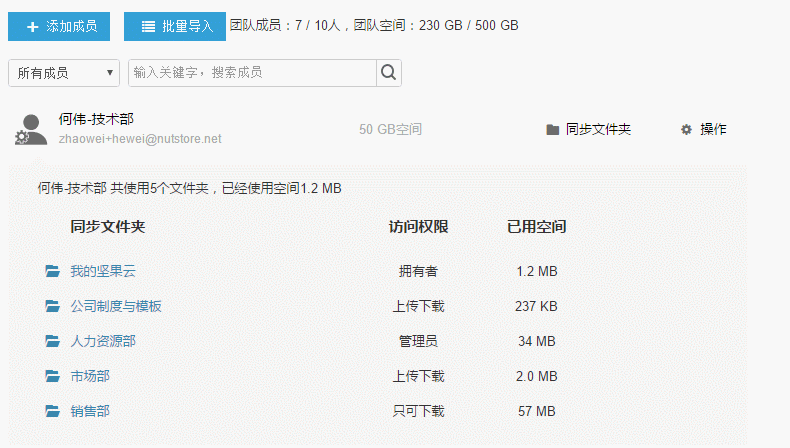Image resolution: width=790 pixels, height=448 pixels.
Task: Click the 57 MB size value
Action: click(x=537, y=411)
